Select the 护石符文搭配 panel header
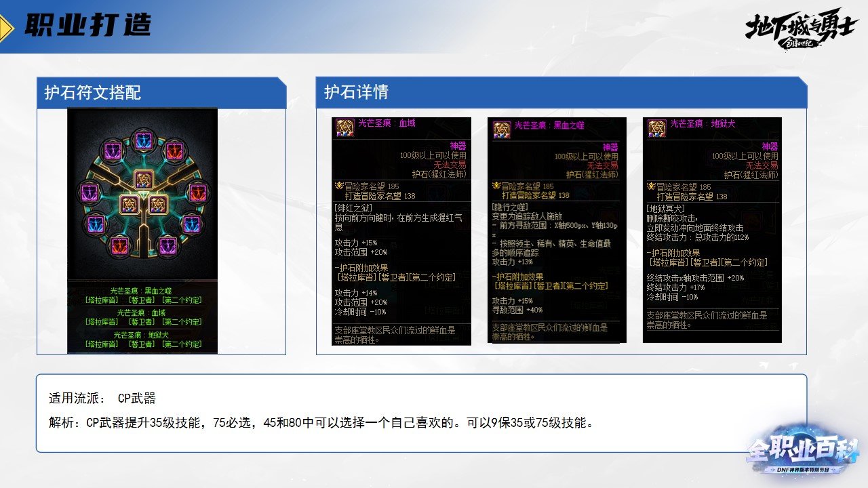 (x=161, y=93)
